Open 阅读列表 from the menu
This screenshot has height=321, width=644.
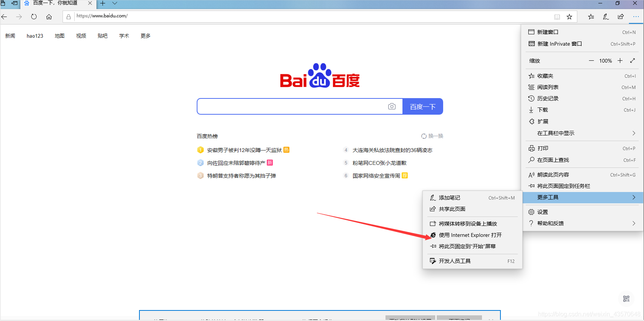tap(582, 87)
